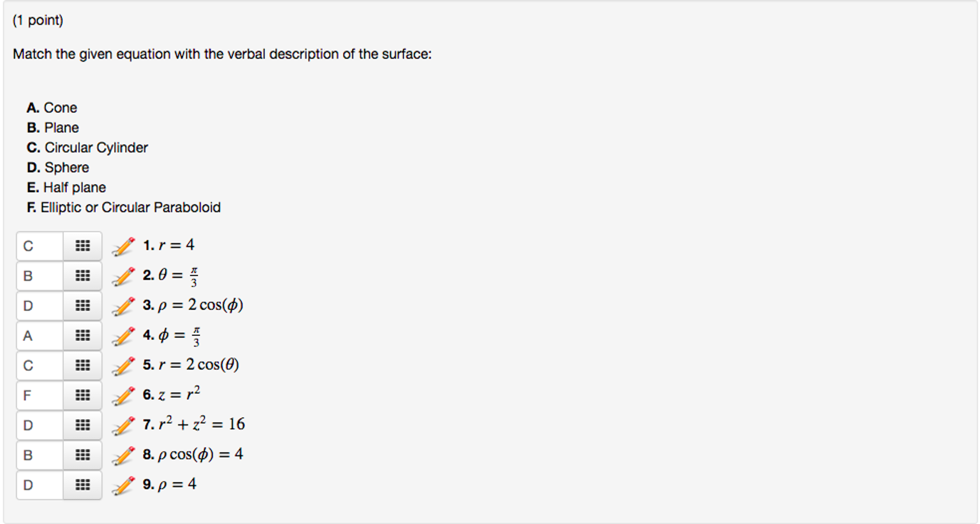Open the grid selector next to question 4
The image size is (980, 524).
pyautogui.click(x=82, y=336)
